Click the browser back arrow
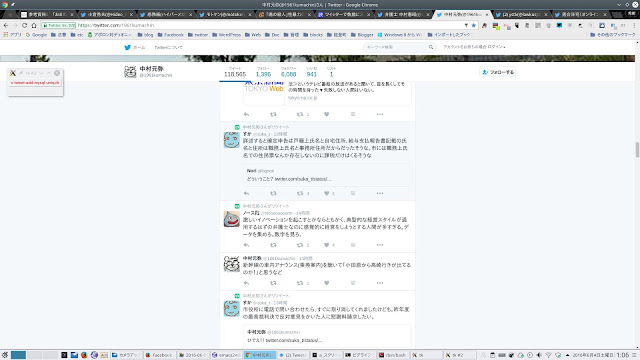Viewport: 640px width, 360px height. 6,25
